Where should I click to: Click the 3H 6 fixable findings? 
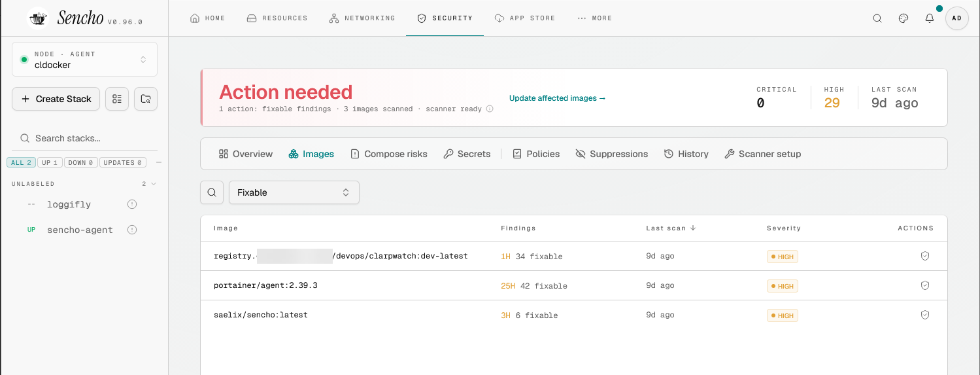pyautogui.click(x=530, y=315)
